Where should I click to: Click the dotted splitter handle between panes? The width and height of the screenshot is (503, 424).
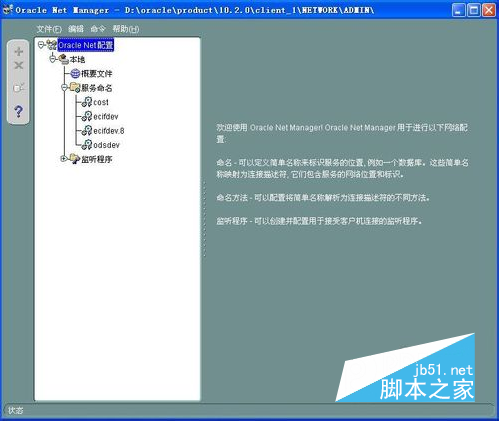click(205, 219)
